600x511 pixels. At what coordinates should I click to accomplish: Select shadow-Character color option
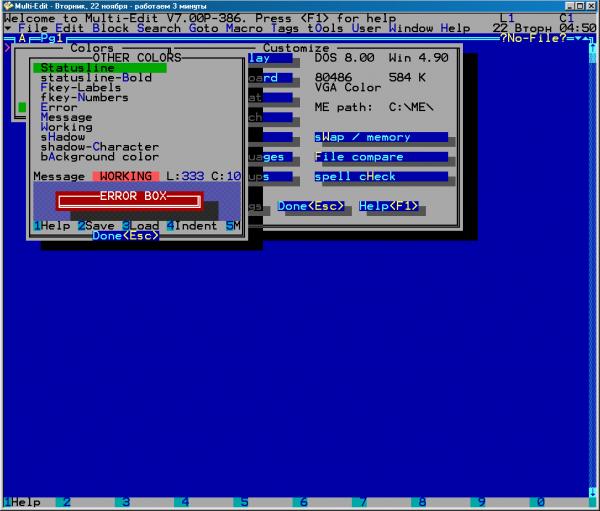(x=100, y=147)
